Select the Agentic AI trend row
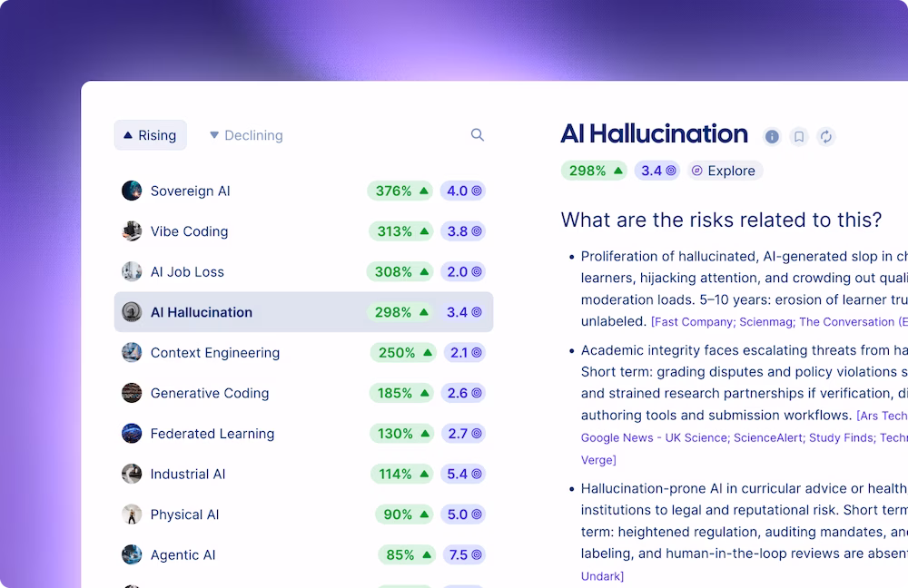Screen dimensions: 908x588 (x=303, y=555)
